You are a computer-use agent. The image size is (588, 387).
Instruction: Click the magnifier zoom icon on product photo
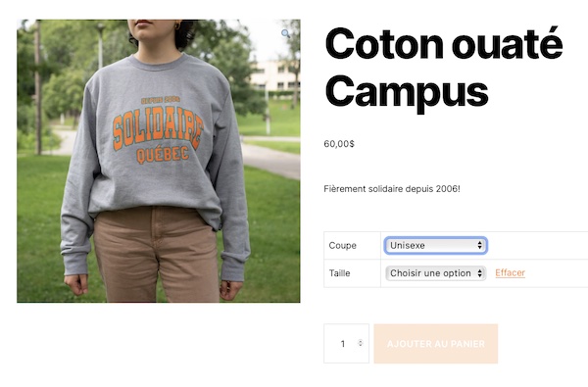click(286, 33)
